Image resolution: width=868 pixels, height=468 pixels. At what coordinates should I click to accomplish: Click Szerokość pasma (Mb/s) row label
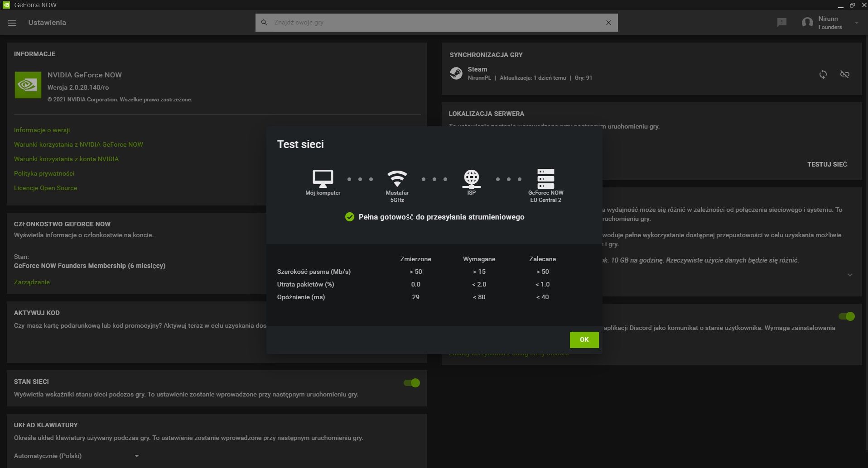313,272
